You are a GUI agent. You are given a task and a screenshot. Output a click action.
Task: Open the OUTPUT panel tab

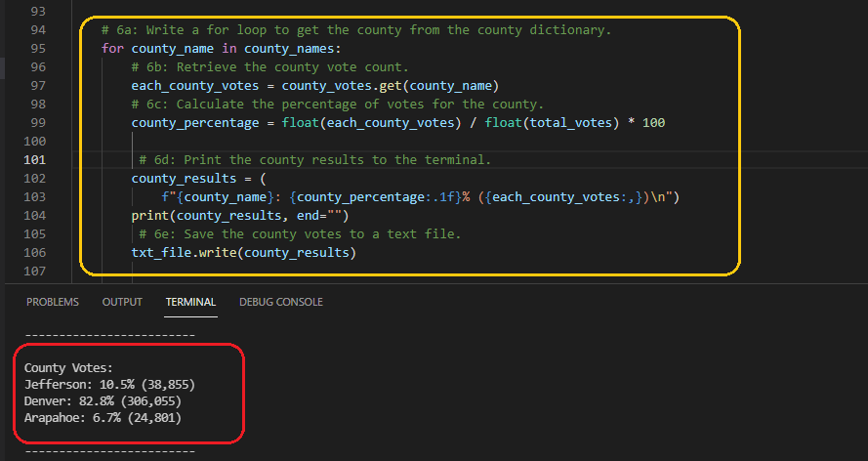[122, 302]
